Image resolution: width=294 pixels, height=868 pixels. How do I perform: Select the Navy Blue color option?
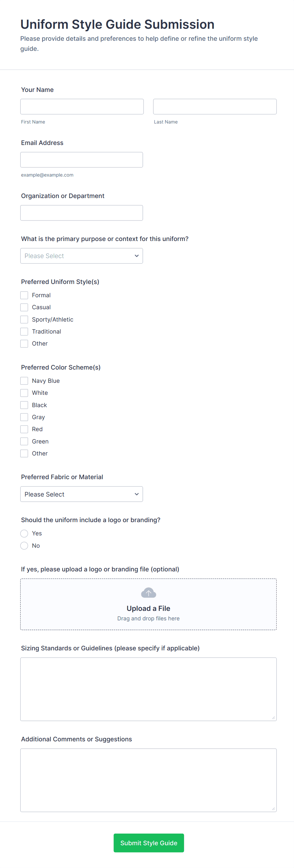[24, 381]
